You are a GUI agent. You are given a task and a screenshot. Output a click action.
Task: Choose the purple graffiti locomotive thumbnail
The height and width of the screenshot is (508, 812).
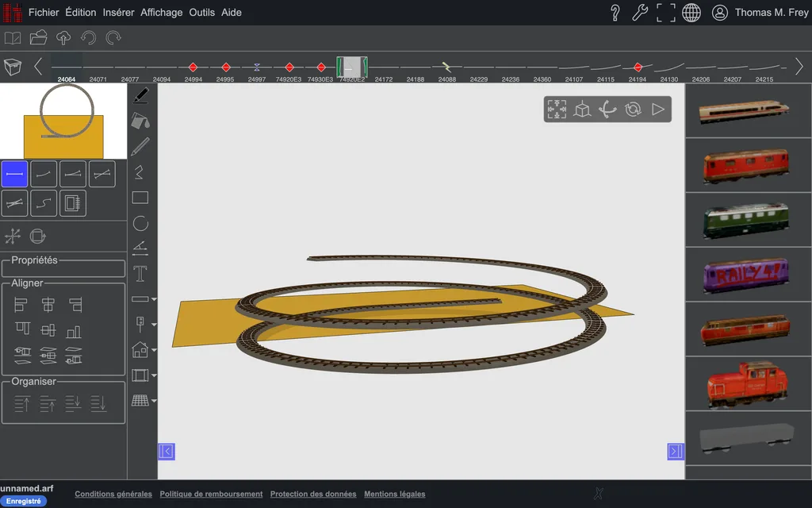click(x=745, y=274)
